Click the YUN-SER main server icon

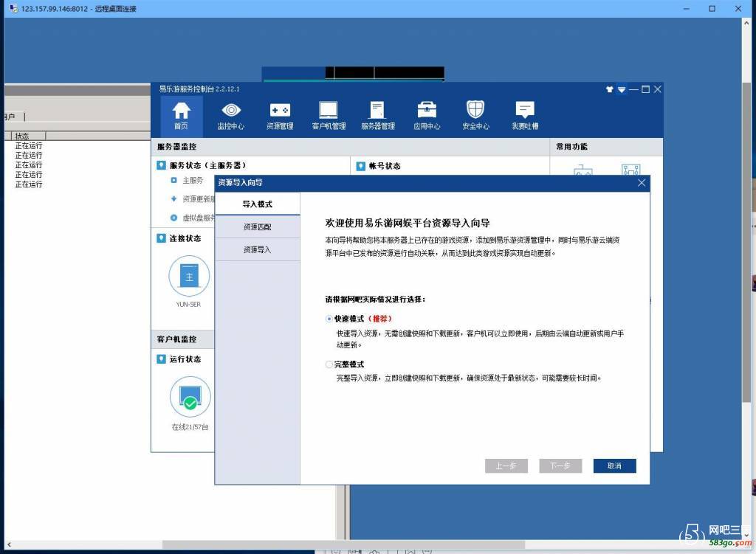click(x=189, y=276)
